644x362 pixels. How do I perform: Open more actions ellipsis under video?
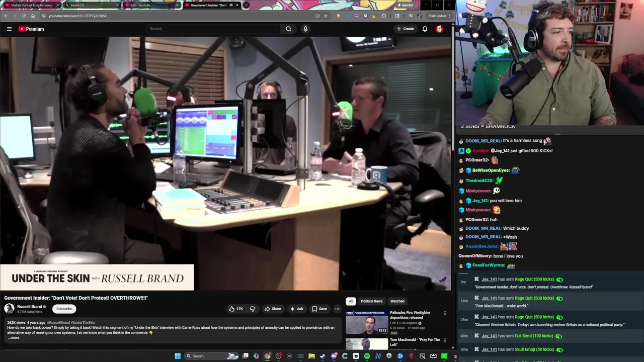(337, 309)
